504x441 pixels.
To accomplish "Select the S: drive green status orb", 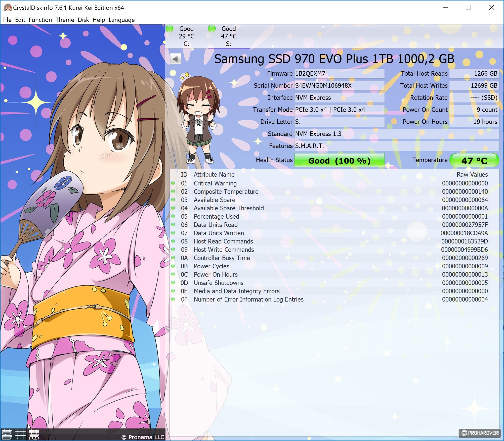I will [212, 29].
